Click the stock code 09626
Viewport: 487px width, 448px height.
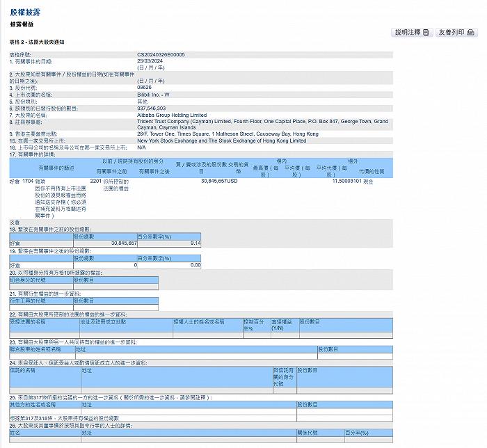click(x=144, y=88)
